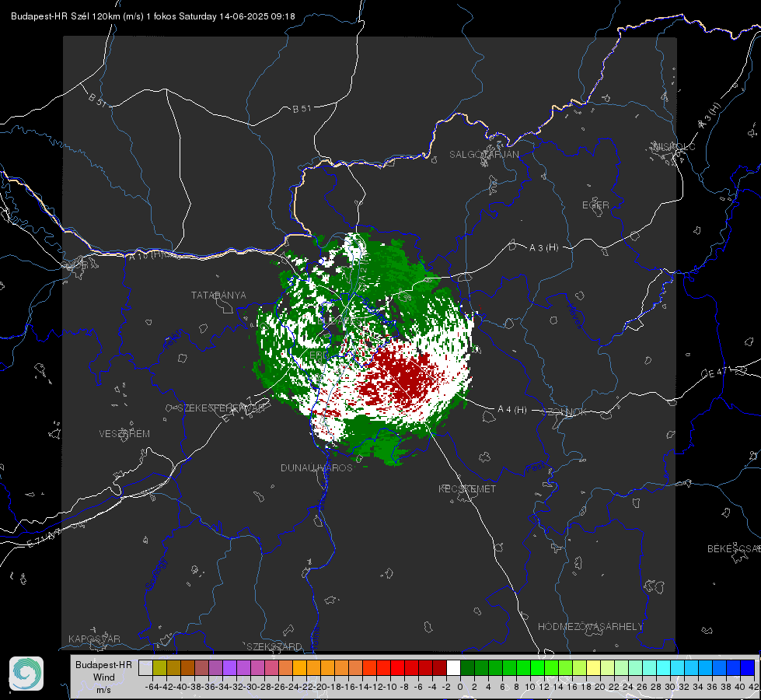Select the dark green swatch between 0 and 2
Screen dimensions: 761x700
click(x=467, y=667)
